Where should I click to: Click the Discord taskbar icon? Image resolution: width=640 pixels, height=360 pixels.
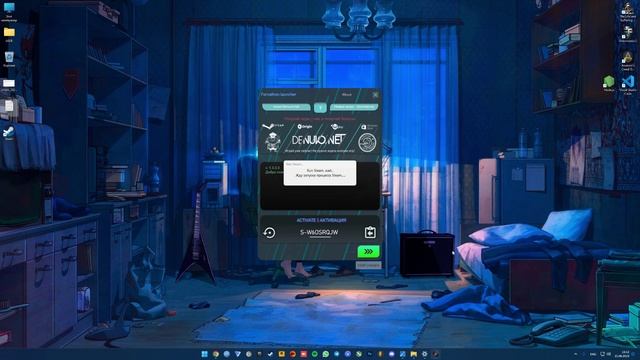tap(391, 354)
